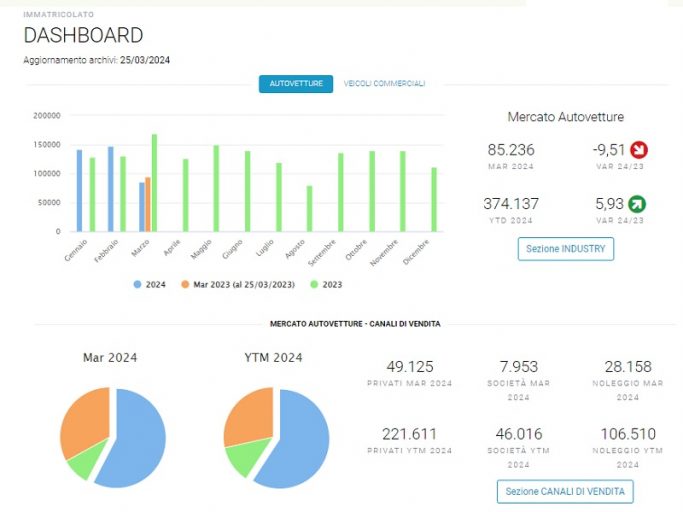Switch to the VEICOLI COMMERCIALI tab
This screenshot has height=512, width=683.
[384, 84]
